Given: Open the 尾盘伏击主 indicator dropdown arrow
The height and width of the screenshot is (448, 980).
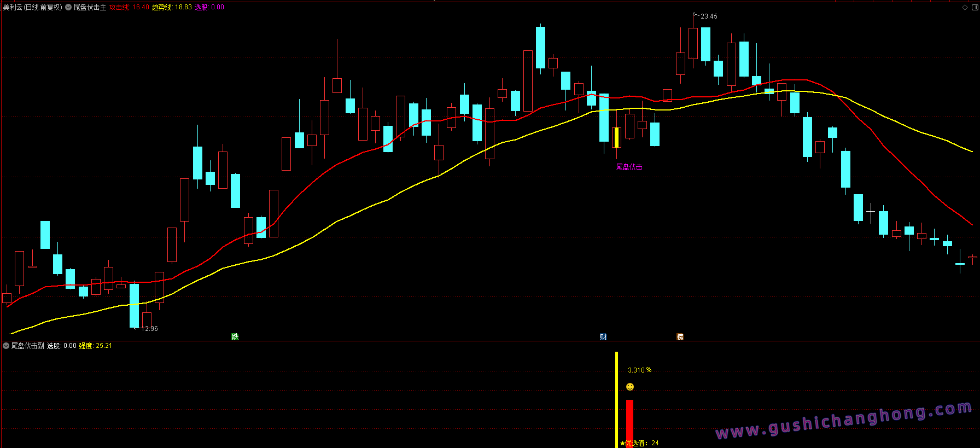Looking at the screenshot, I should click(x=68, y=7).
